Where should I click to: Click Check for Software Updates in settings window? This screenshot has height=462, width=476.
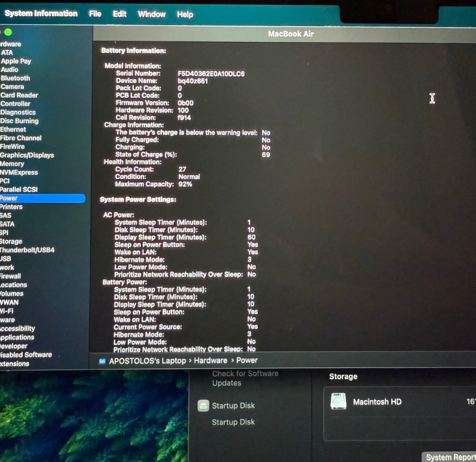tap(245, 378)
